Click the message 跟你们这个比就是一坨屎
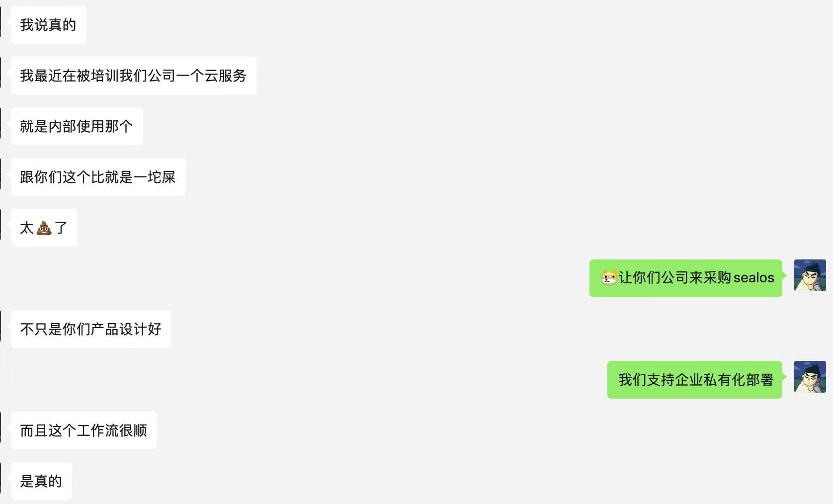This screenshot has height=504, width=833. click(x=98, y=177)
